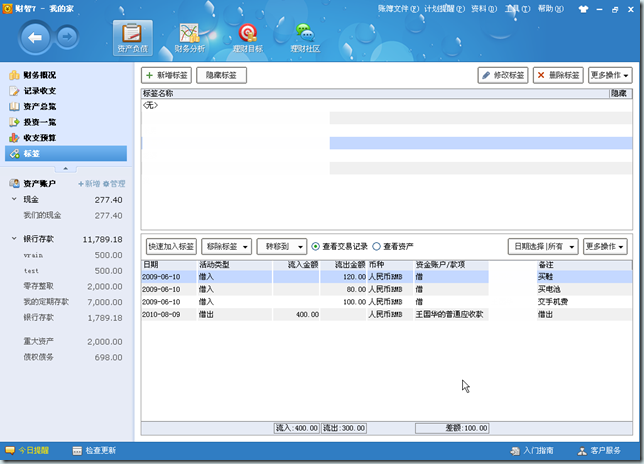Viewport: 644px width, 464px height.
Task: Open the lower 更多操作 dropdown above transactions
Action: pos(605,246)
